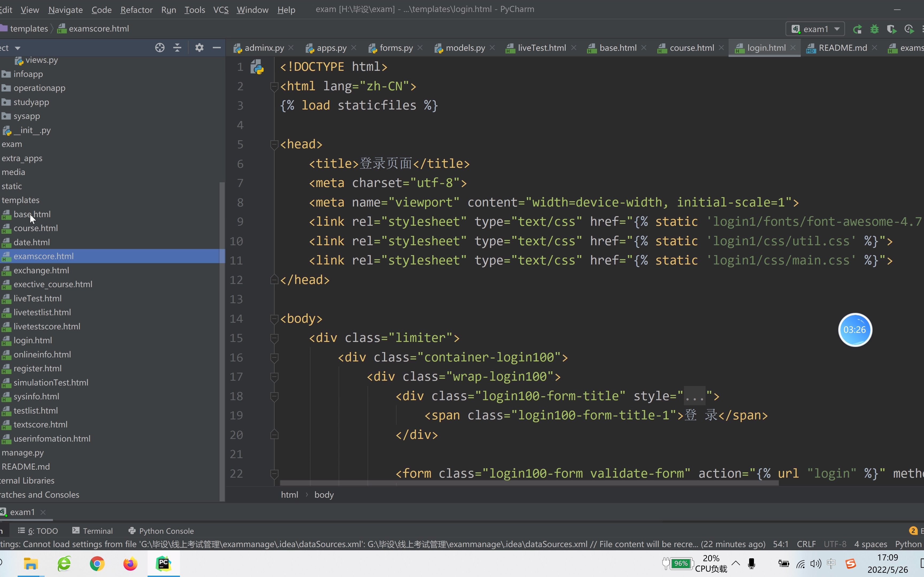Click the Collapse All icon in Project panel
The height and width of the screenshot is (577, 924).
177,48
